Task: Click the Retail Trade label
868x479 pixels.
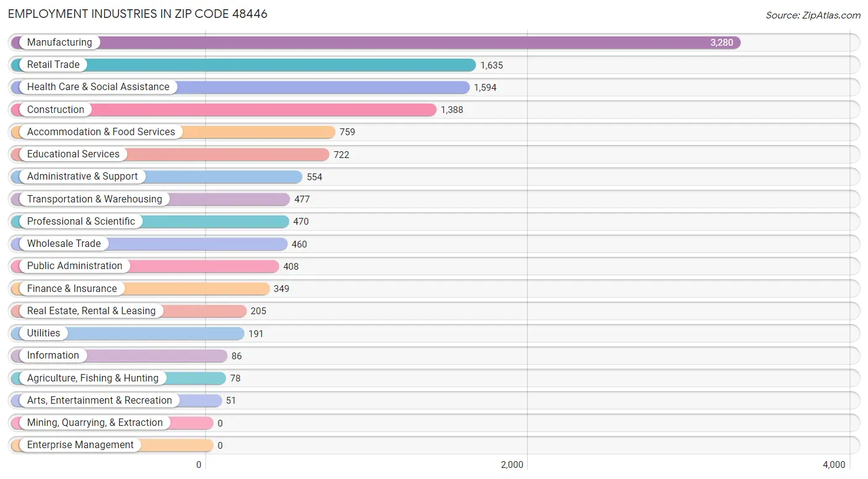Action: pos(53,65)
